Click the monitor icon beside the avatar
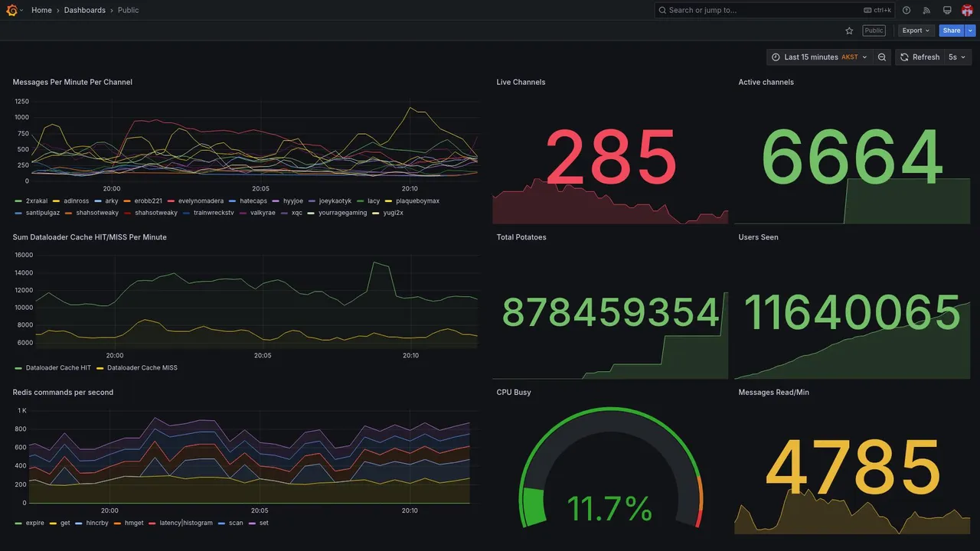Viewport: 980px width, 551px height. click(x=947, y=10)
